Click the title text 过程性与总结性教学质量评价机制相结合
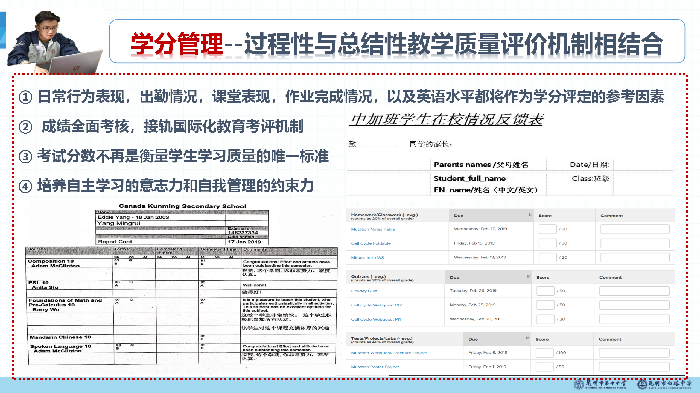The image size is (700, 393). pos(454,44)
